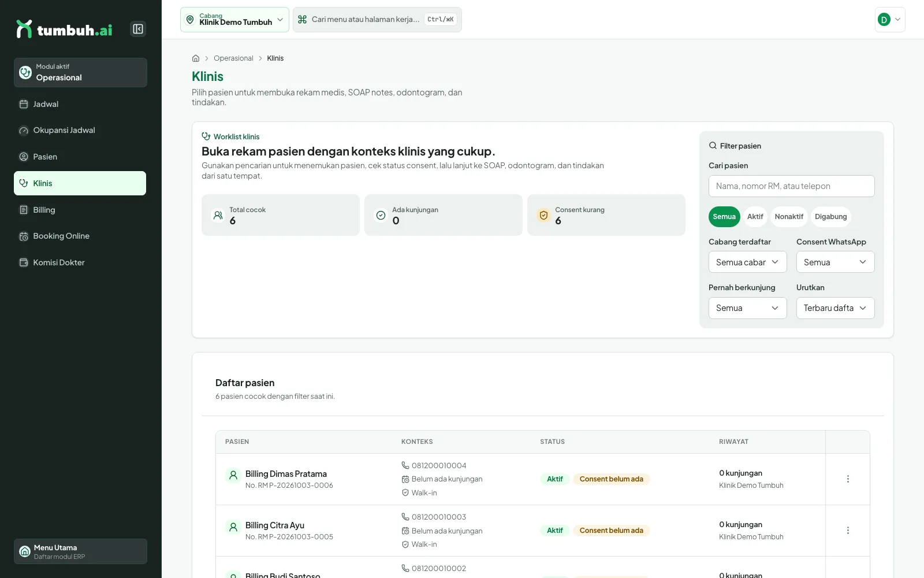Click phone icon beside 081200010004

coord(405,465)
